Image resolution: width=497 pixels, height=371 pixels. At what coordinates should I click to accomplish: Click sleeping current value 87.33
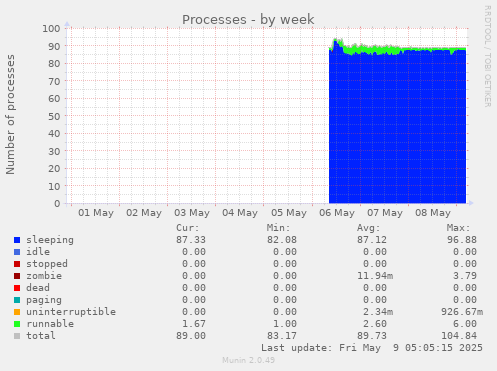tap(191, 240)
